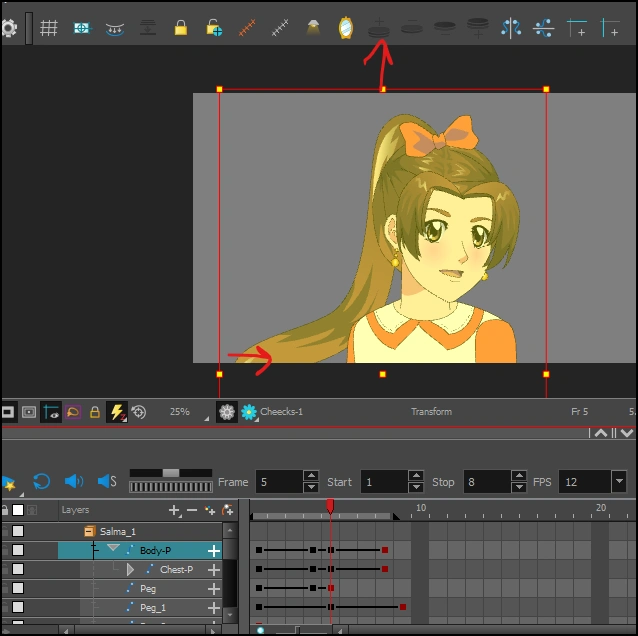Click the purple outline-locked drawings icon
This screenshot has height=636, width=638.
tap(73, 412)
